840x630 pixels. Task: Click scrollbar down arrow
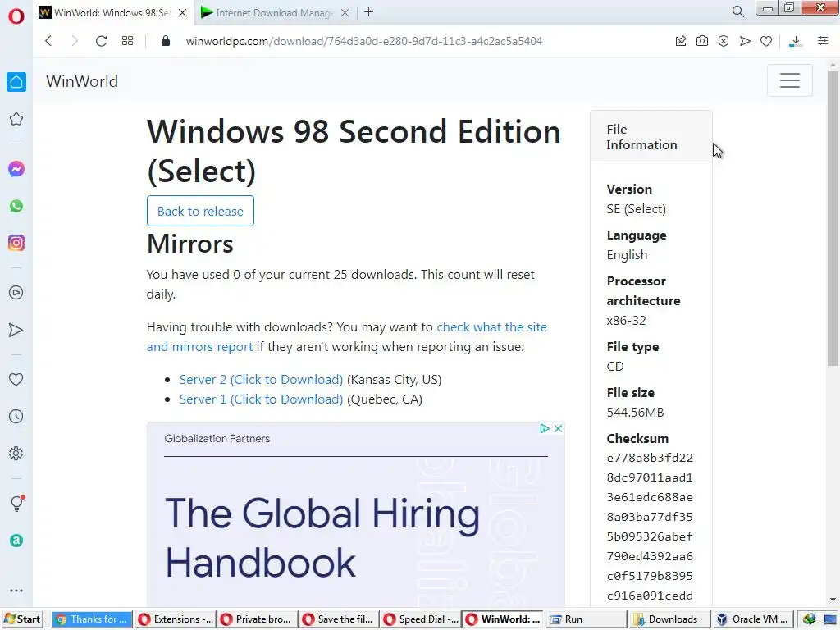click(833, 600)
